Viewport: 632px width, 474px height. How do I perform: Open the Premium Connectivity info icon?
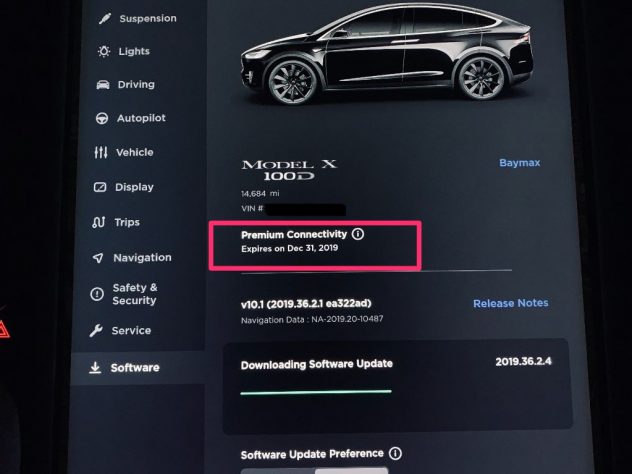pos(358,234)
